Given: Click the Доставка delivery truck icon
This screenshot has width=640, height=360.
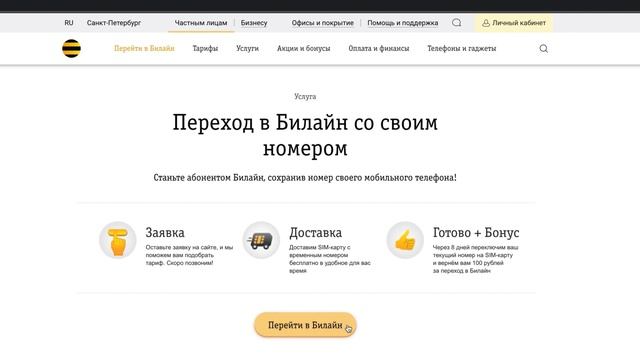Looking at the screenshot, I should 261,240.
